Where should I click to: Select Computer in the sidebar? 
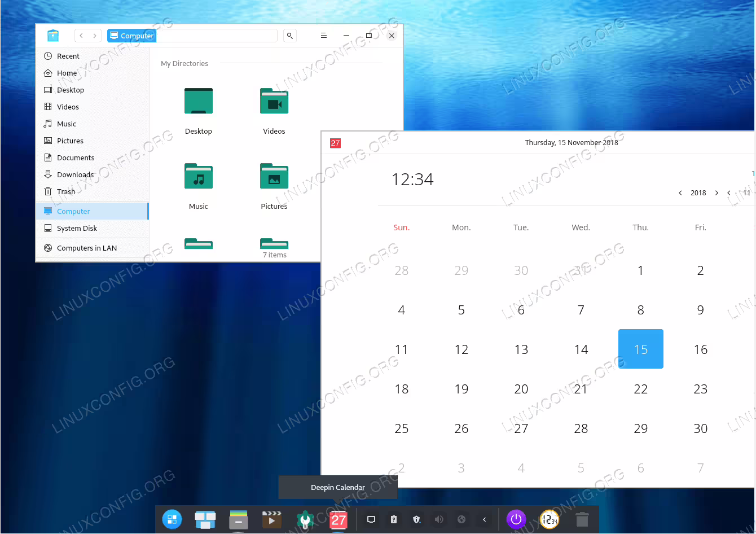click(x=92, y=211)
